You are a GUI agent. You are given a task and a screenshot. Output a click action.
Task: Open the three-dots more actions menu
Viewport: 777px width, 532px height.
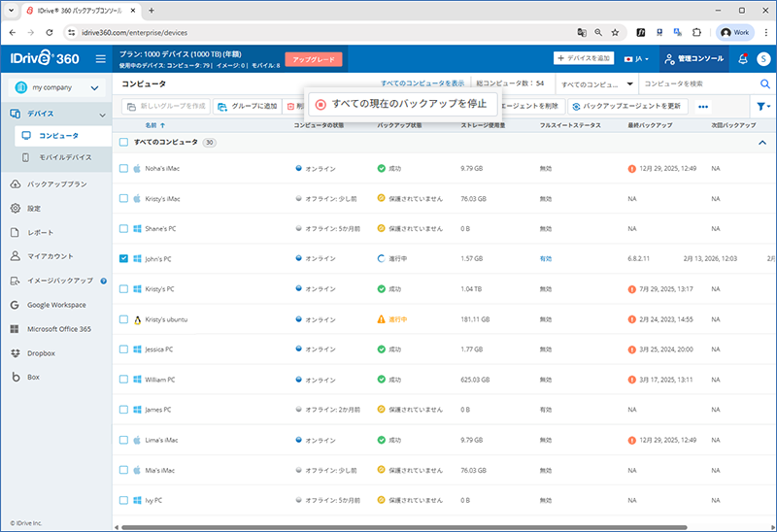pos(703,106)
